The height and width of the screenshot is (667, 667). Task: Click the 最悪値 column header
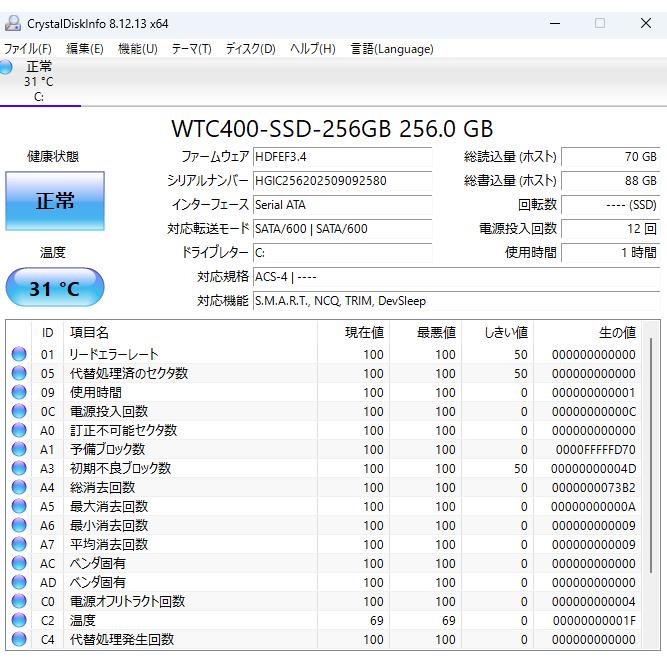point(425,333)
